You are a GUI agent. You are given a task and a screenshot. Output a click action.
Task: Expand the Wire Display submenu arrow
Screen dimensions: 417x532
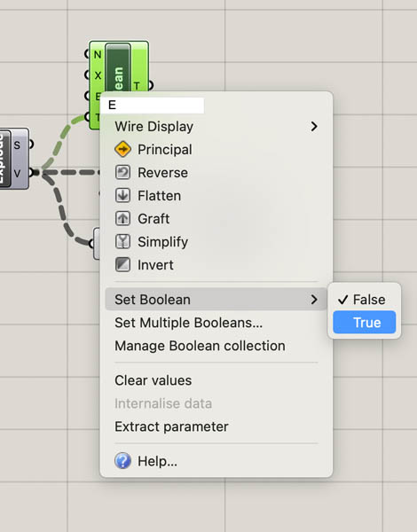(x=314, y=127)
